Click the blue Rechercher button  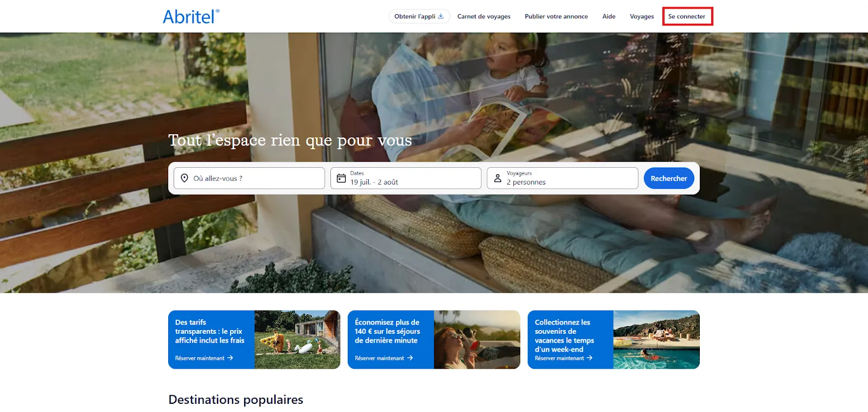[669, 178]
